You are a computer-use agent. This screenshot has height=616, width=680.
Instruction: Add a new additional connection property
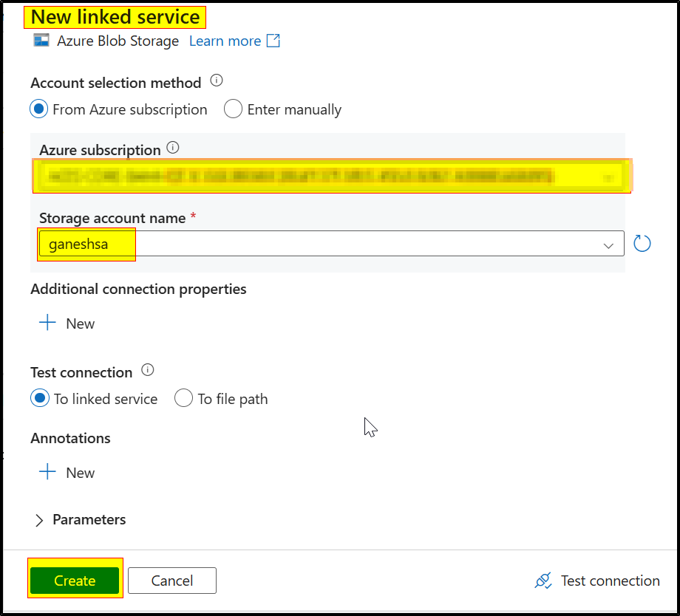coord(66,323)
